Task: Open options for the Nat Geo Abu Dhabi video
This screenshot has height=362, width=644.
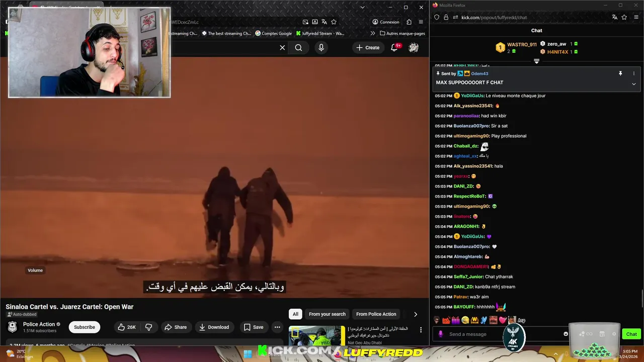Action: (x=421, y=330)
